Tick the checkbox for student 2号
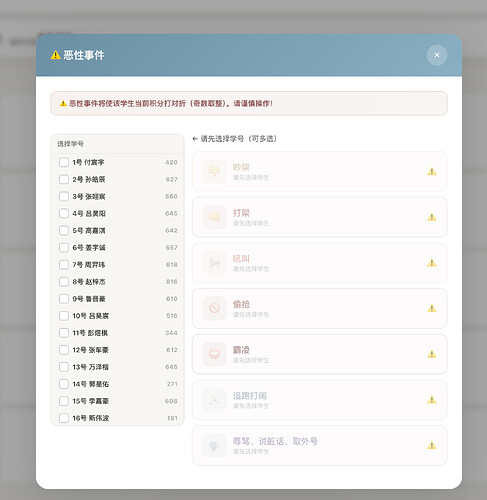This screenshot has height=500, width=487. pos(64,179)
